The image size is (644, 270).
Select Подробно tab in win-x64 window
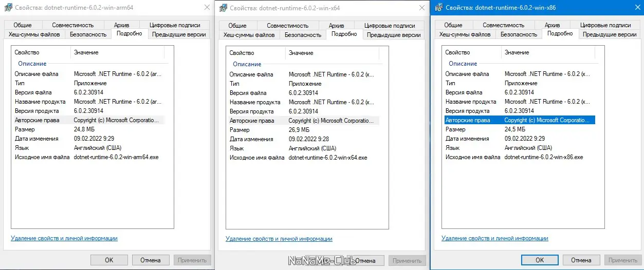tap(344, 34)
